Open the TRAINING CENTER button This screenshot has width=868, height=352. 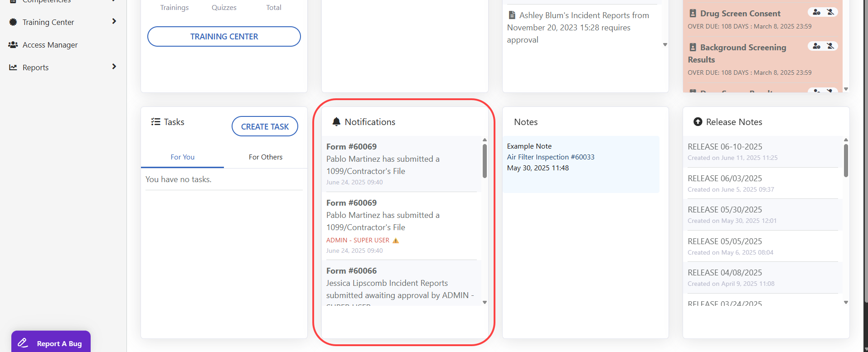[224, 37]
